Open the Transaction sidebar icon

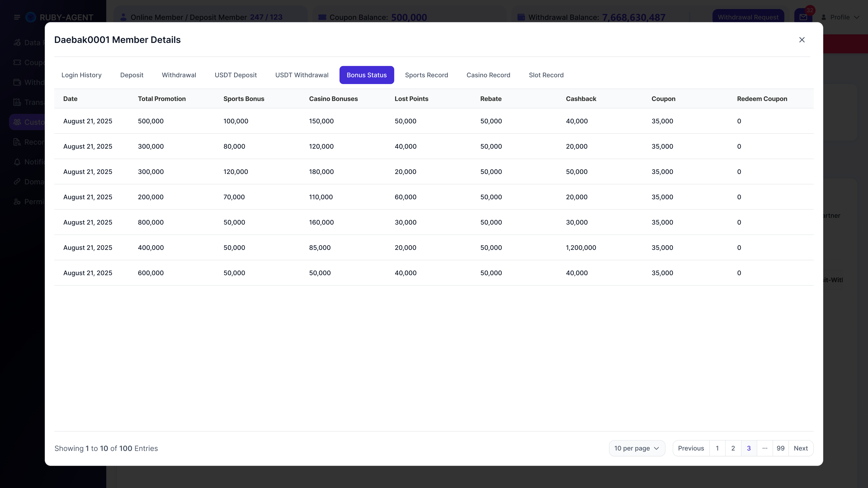coord(17,102)
